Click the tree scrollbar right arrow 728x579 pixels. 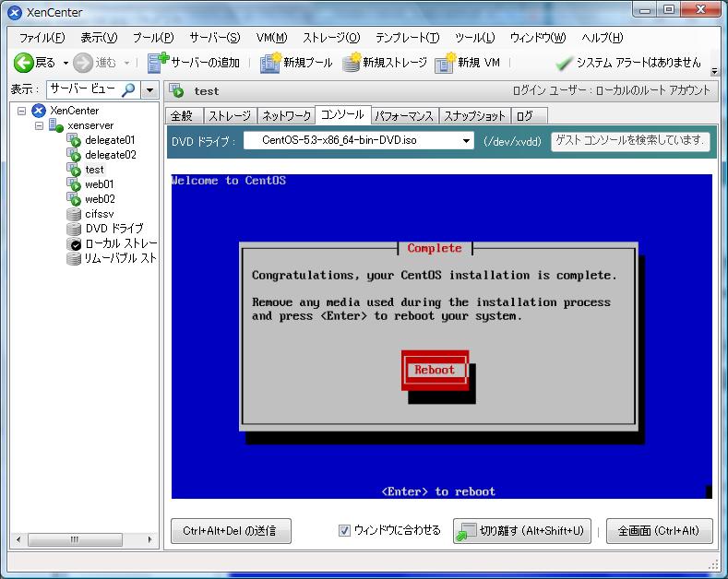click(x=149, y=539)
